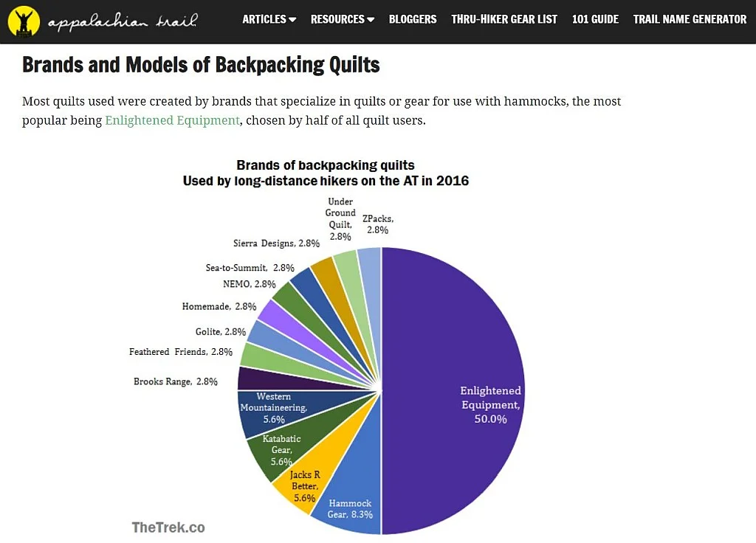Open the Appalachian Trail home wordmark

123,21
